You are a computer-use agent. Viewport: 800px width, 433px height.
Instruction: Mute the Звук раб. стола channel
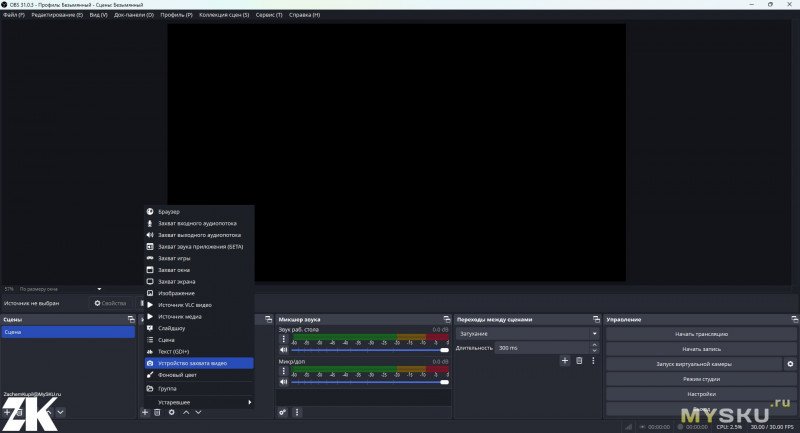pos(284,350)
